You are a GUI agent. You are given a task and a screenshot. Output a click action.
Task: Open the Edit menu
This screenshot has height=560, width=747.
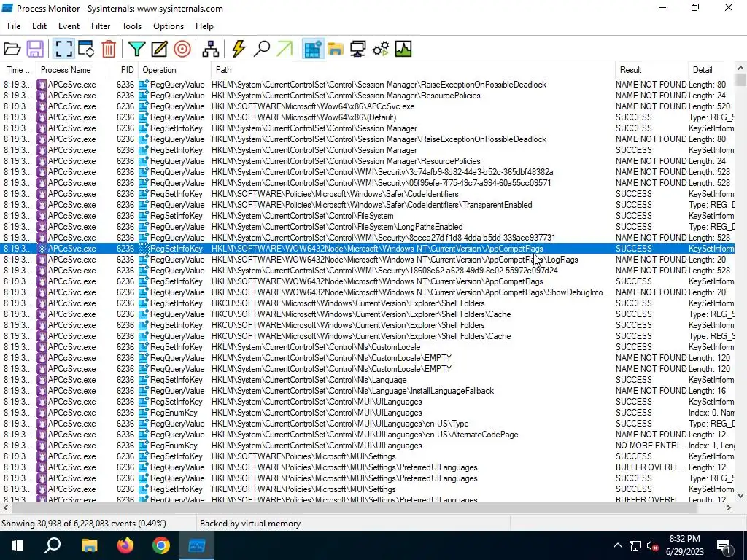pos(39,26)
